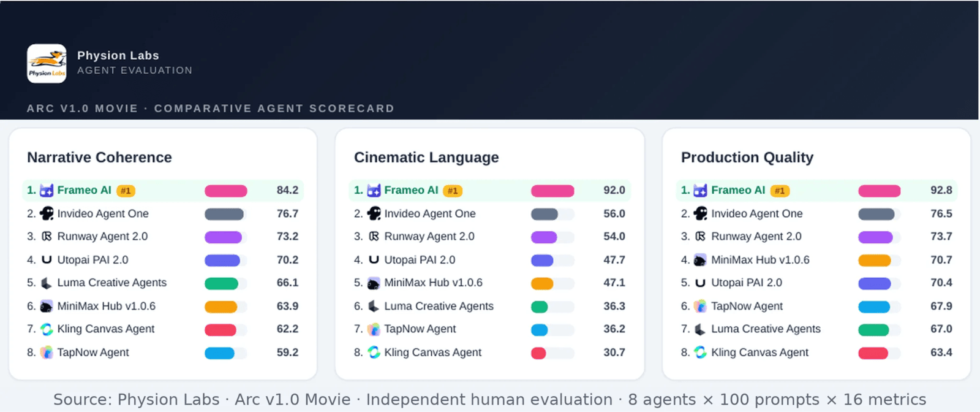Click Kling Canvas Agent icon in Narrative Coherence
Screen dimensions: 980x412
[x=47, y=329]
